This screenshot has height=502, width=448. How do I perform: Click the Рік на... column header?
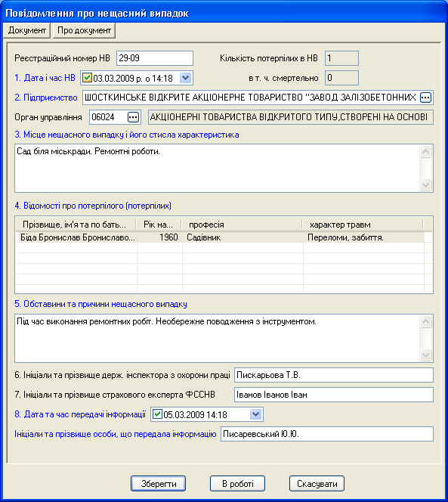(159, 225)
